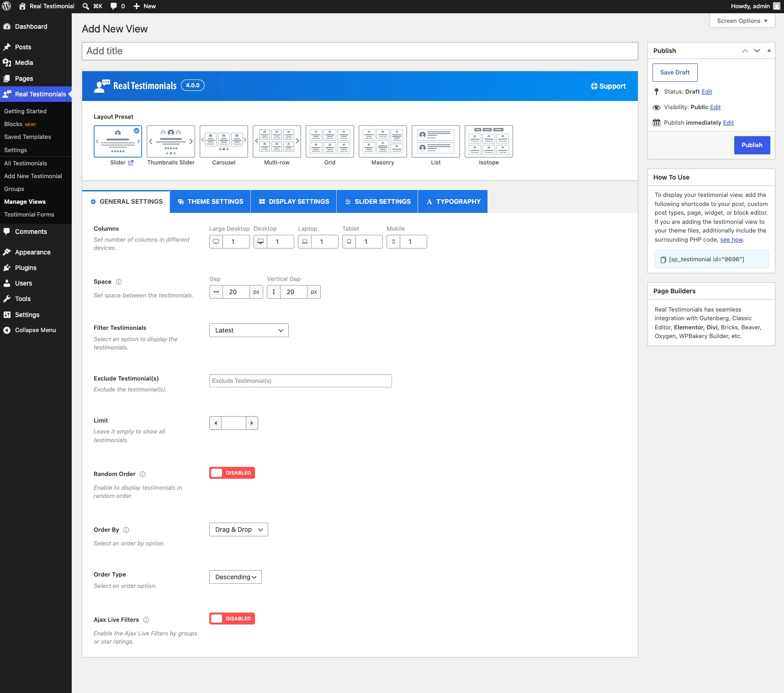Screen dimensions: 784x693
Task: Edit the Public visibility link
Action: (715, 107)
